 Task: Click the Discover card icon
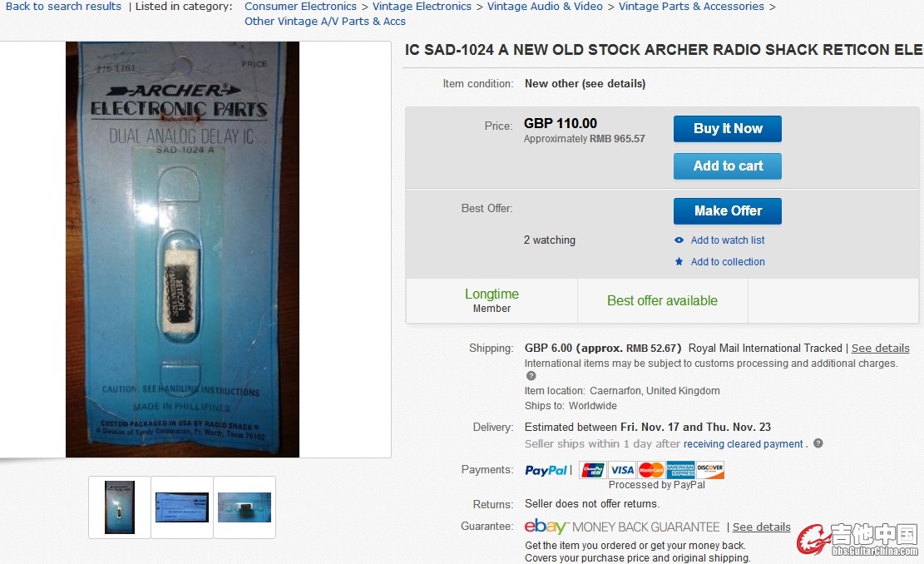coord(709,470)
